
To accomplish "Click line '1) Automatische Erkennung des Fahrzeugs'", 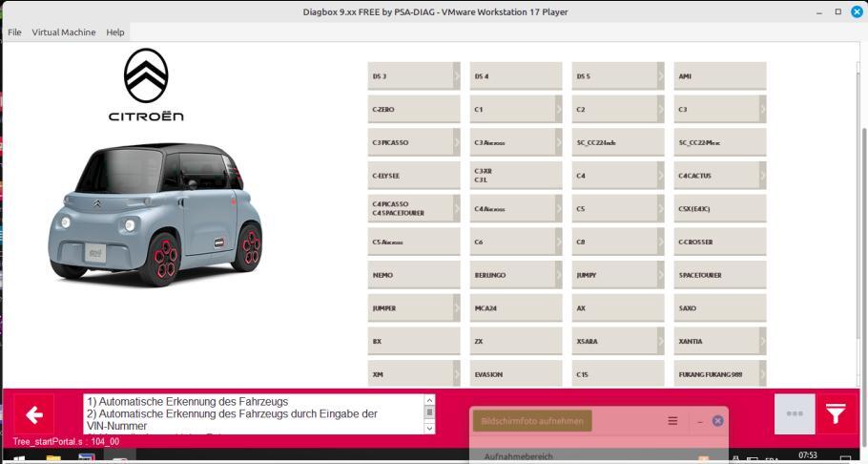I will click(188, 401).
